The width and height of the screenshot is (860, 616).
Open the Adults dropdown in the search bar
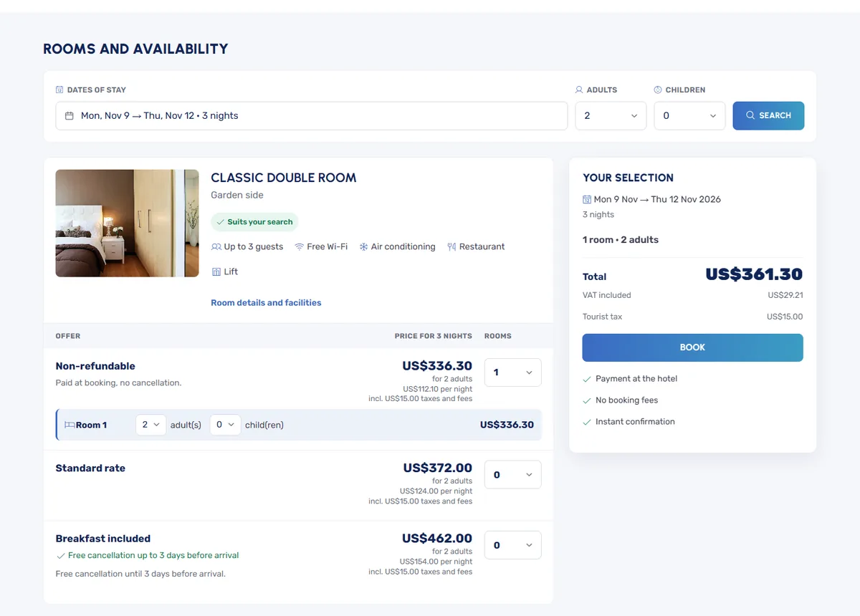point(611,116)
